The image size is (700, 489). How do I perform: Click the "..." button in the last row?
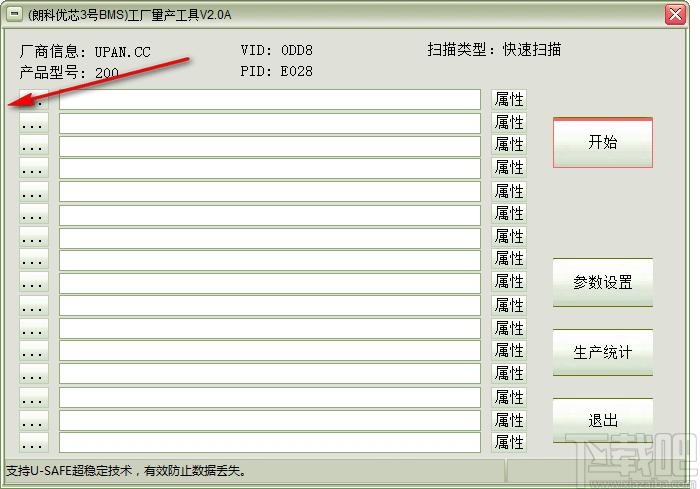(33, 442)
